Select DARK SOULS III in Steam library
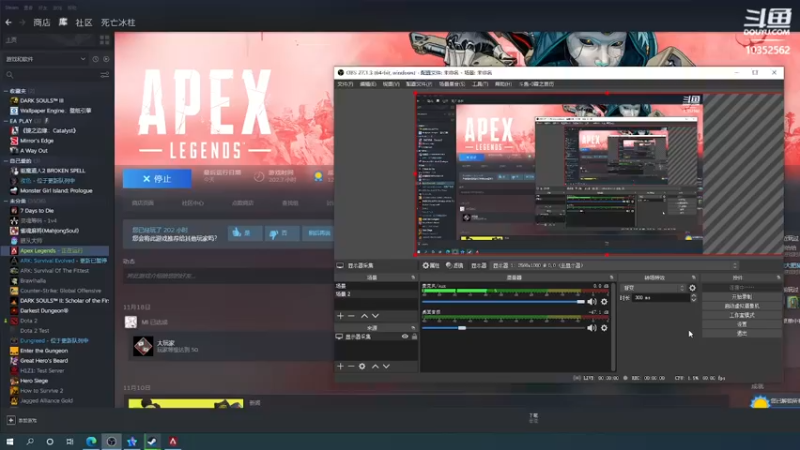Image resolution: width=800 pixels, height=450 pixels. tap(42, 101)
